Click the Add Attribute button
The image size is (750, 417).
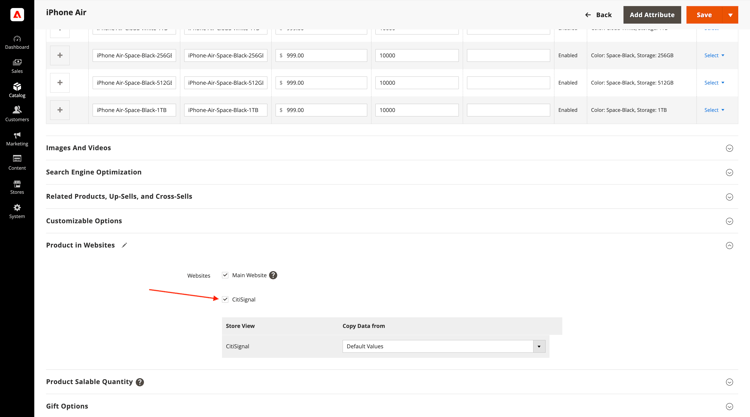pos(652,15)
